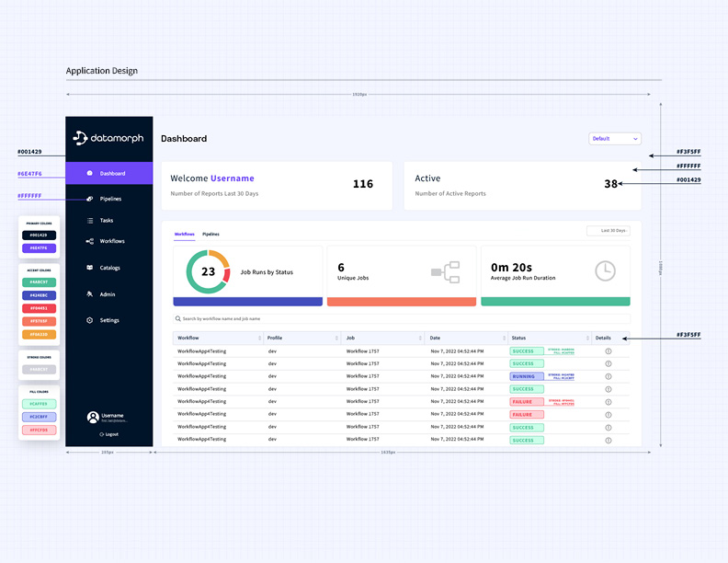
Task: Open Dashboard from the sidebar
Action: tap(109, 173)
